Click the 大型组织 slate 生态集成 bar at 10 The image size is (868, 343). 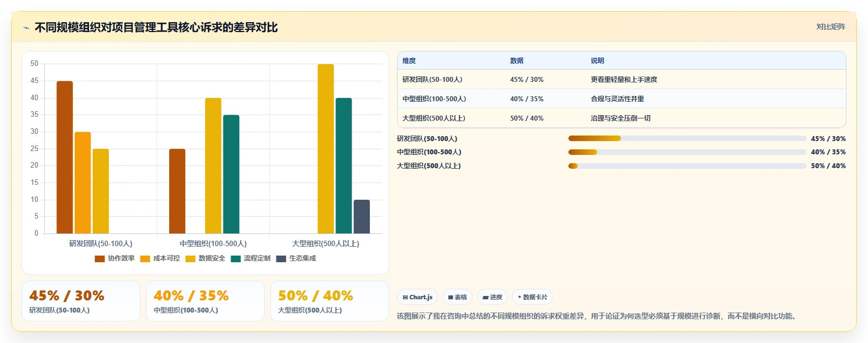[x=362, y=216]
